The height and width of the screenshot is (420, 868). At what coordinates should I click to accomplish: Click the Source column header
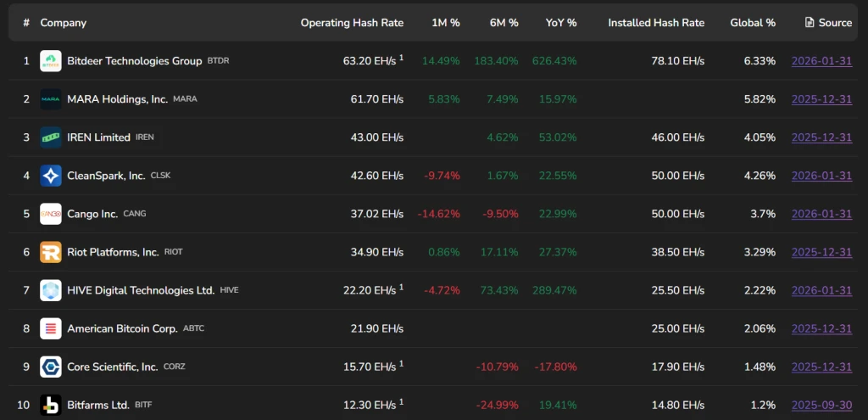(x=828, y=23)
